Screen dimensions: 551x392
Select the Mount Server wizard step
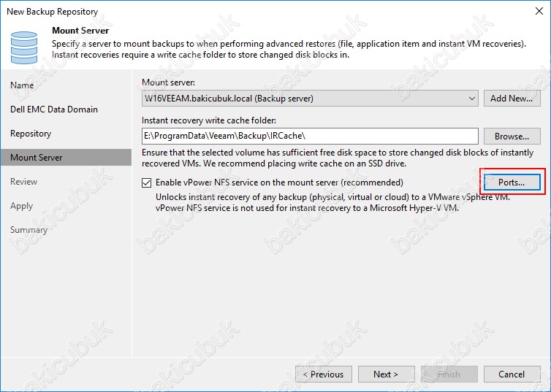(66, 158)
